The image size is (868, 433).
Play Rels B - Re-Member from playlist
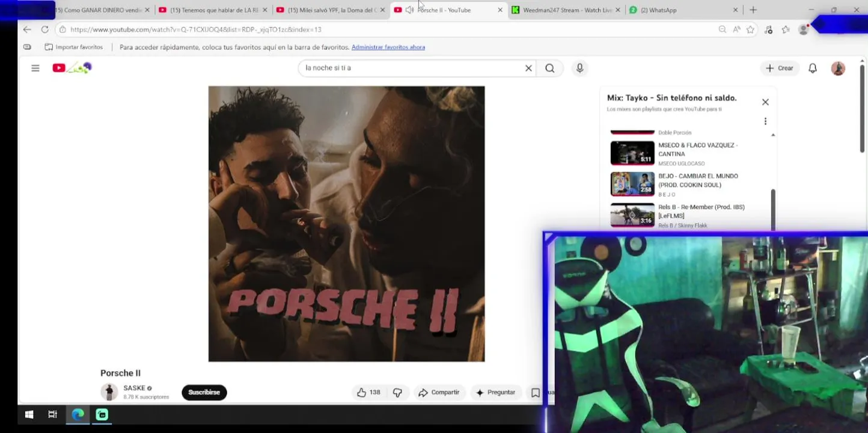coord(688,216)
